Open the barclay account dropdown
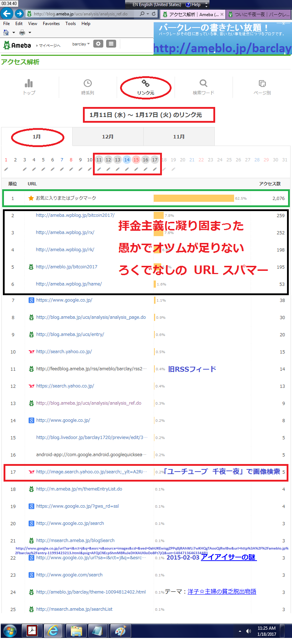Image resolution: width=292 pixels, height=644 pixels. pos(81,44)
